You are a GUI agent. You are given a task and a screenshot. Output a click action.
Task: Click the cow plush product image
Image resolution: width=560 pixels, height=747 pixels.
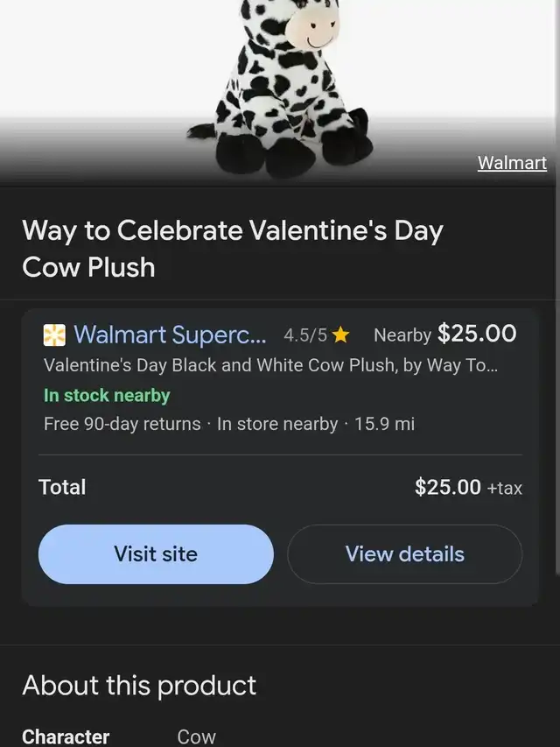pyautogui.click(x=281, y=88)
